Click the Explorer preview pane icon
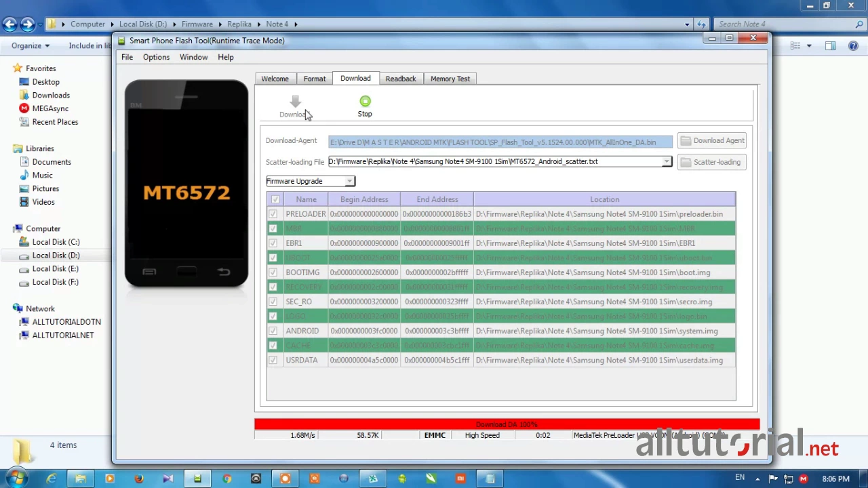Screen dimensions: 868x488 point(830,45)
